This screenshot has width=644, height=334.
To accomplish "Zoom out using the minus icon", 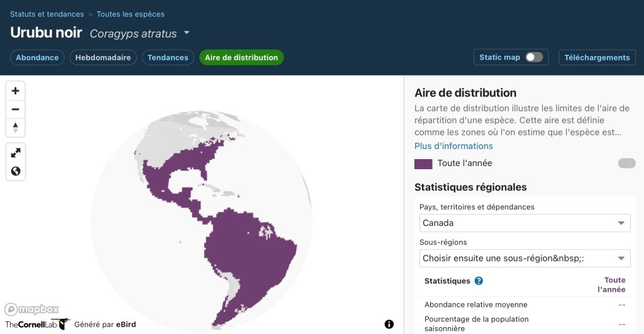I will tap(16, 109).
